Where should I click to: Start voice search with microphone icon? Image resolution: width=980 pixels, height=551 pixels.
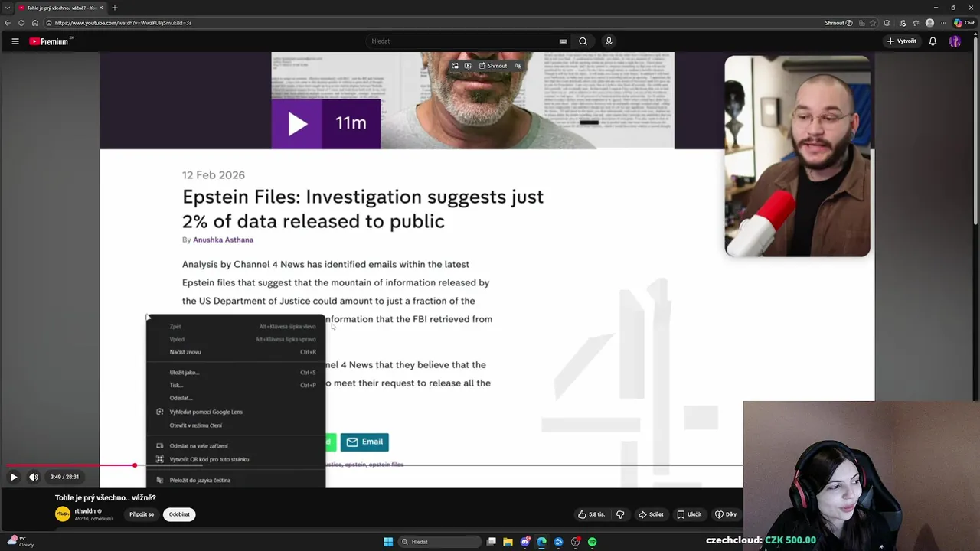[609, 41]
